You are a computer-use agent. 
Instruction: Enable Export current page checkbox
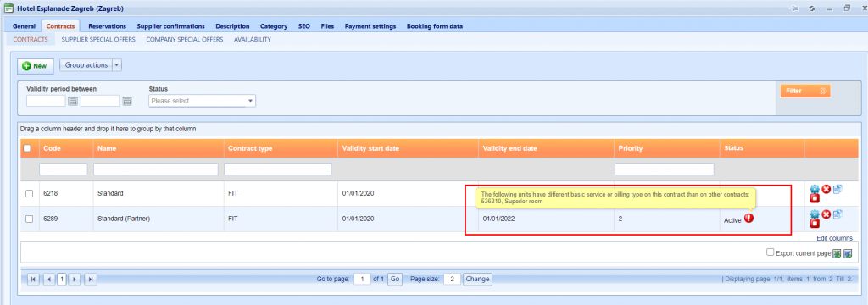770,252
